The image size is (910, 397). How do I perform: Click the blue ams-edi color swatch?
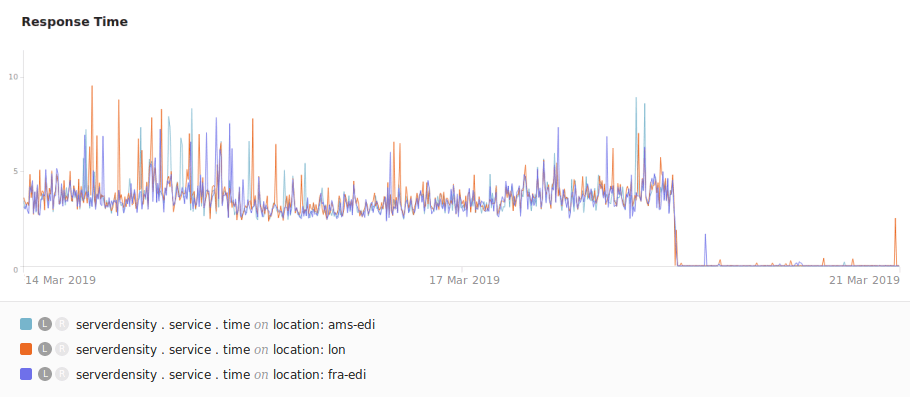(x=26, y=324)
